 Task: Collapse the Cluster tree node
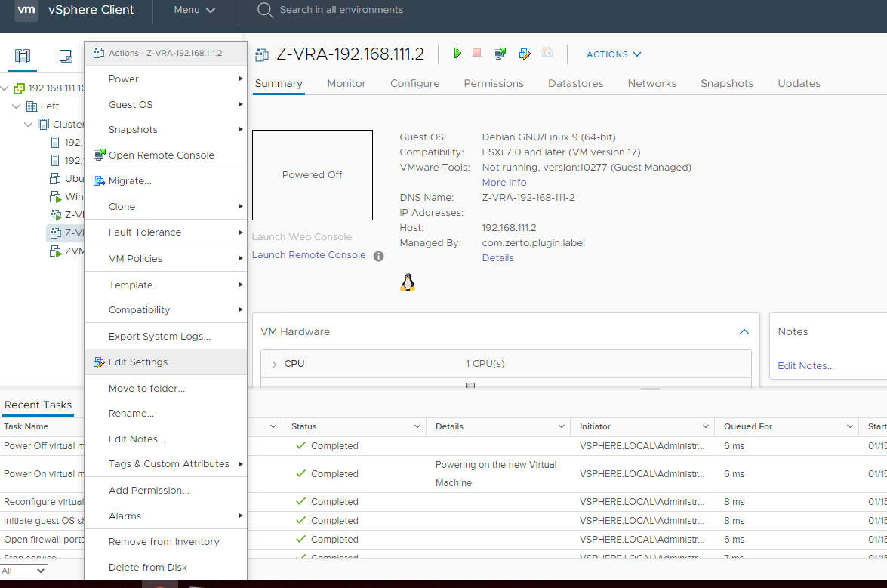pyautogui.click(x=28, y=124)
